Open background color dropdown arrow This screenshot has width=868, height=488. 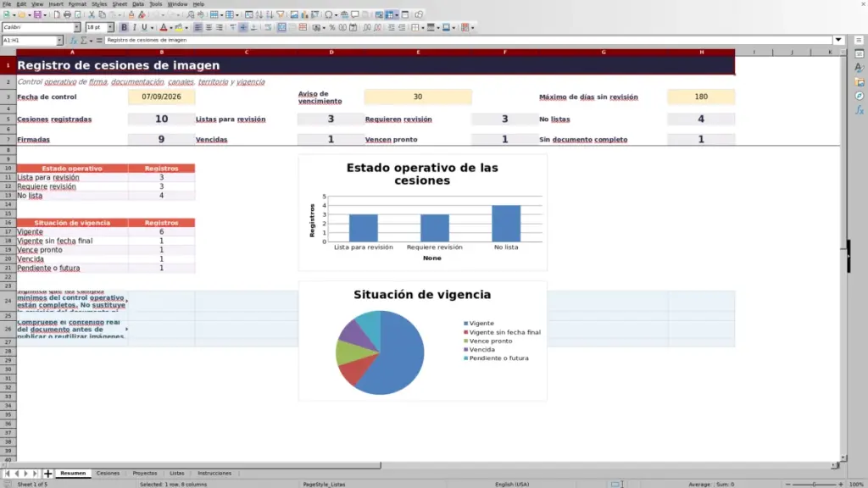(x=186, y=28)
